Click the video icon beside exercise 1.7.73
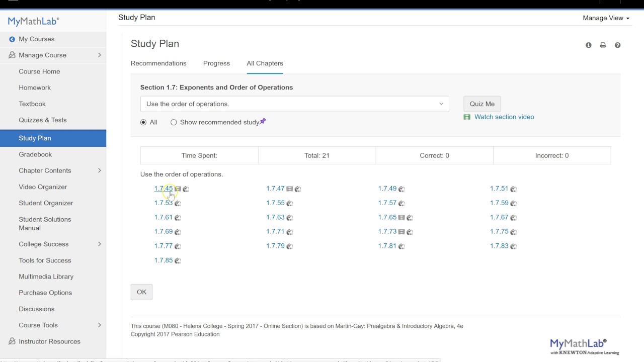The height and width of the screenshot is (362, 644). (x=401, y=232)
